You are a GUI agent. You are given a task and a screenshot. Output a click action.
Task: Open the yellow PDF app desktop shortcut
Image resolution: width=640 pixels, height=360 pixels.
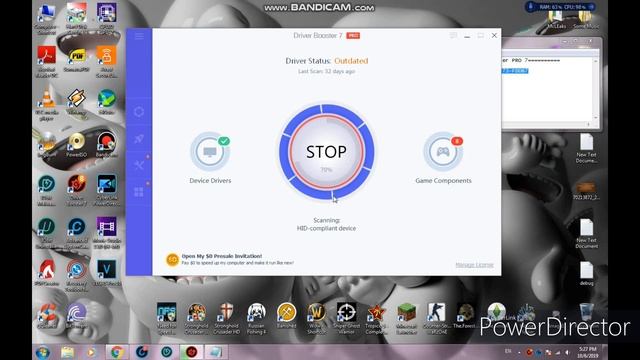click(76, 61)
